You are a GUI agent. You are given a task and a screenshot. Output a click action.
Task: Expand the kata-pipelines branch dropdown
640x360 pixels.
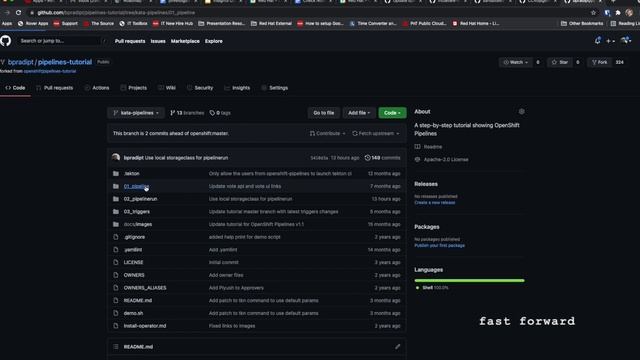click(136, 113)
